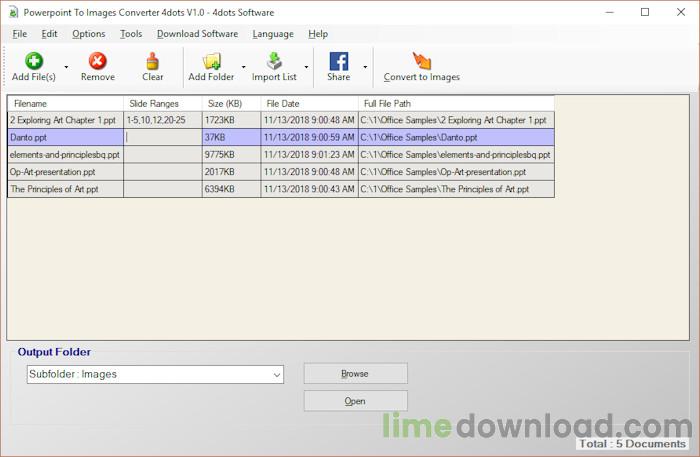The width and height of the screenshot is (700, 457).
Task: Click the File Date column header
Action: point(309,104)
